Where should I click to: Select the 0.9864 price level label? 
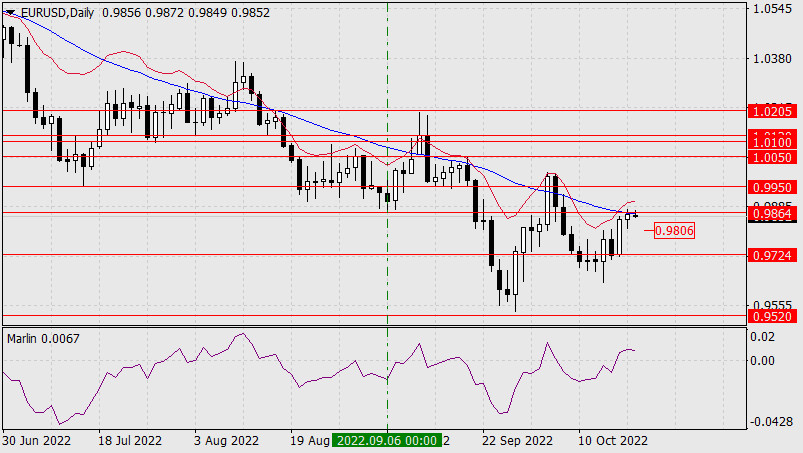pos(774,213)
